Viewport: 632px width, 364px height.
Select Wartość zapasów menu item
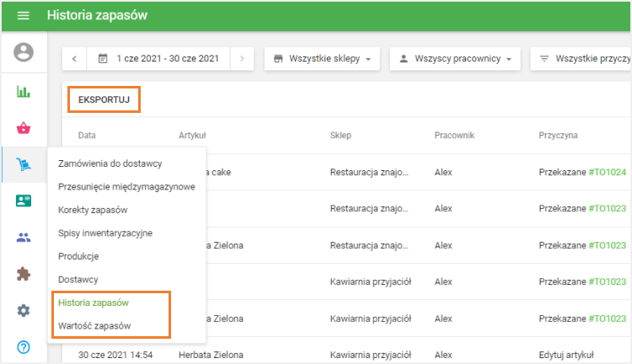94,326
